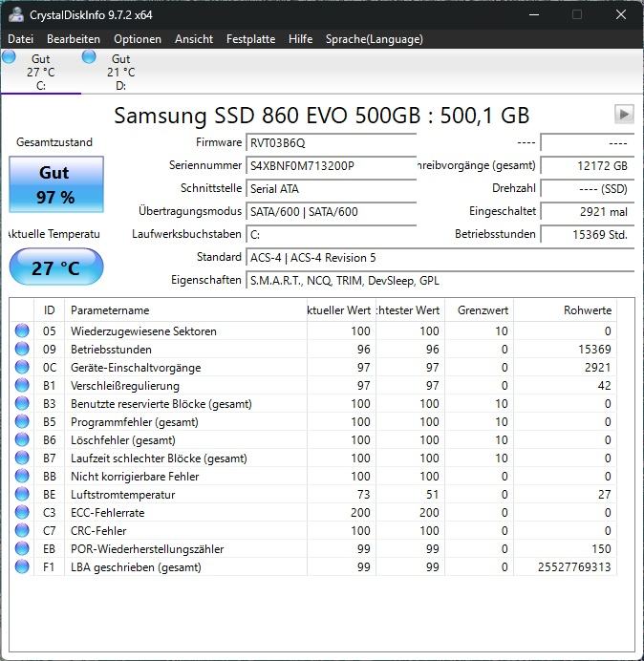Select the C: drive tab
Screen dimensions: 644x661
coord(41,72)
